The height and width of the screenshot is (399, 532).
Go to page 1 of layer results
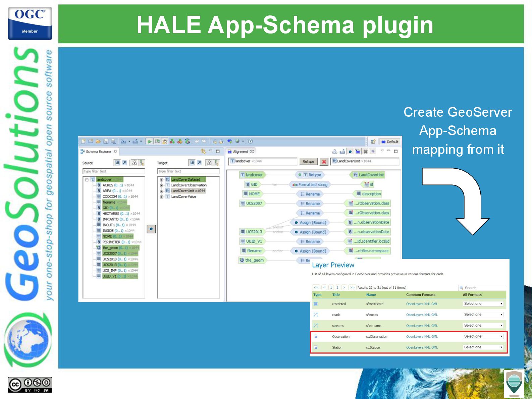tap(331, 287)
